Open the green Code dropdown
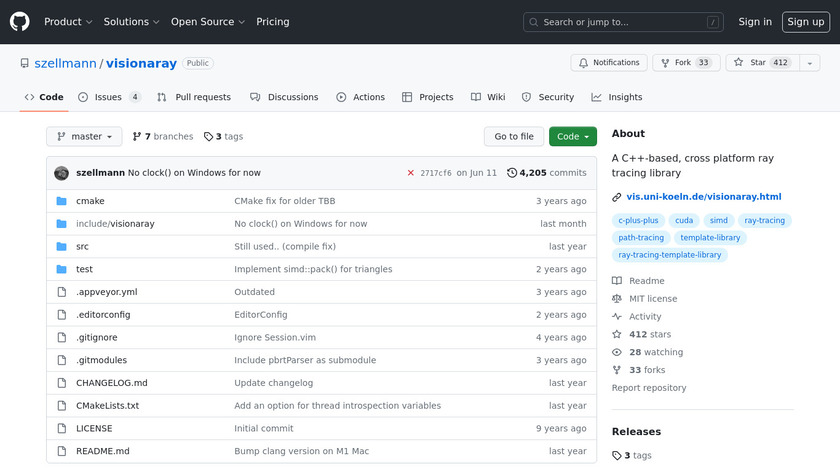 (572, 137)
